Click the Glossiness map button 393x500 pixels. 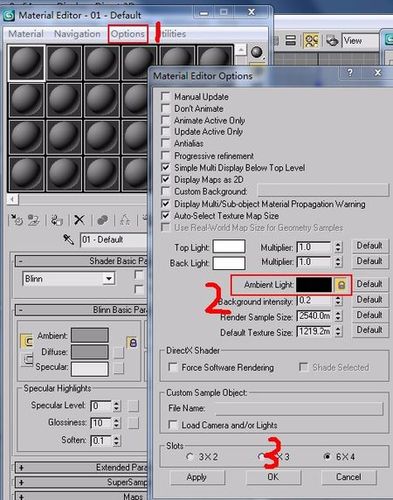tap(133, 423)
